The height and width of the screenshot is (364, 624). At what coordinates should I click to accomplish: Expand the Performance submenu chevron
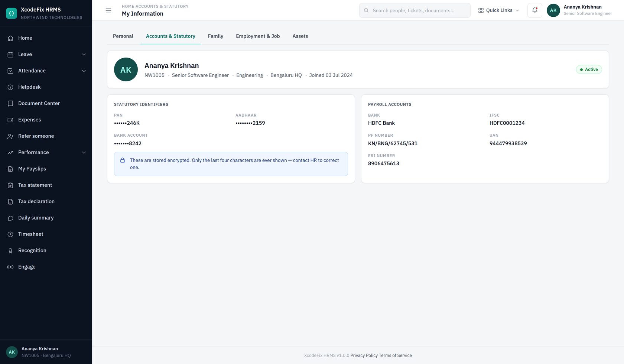(x=84, y=153)
